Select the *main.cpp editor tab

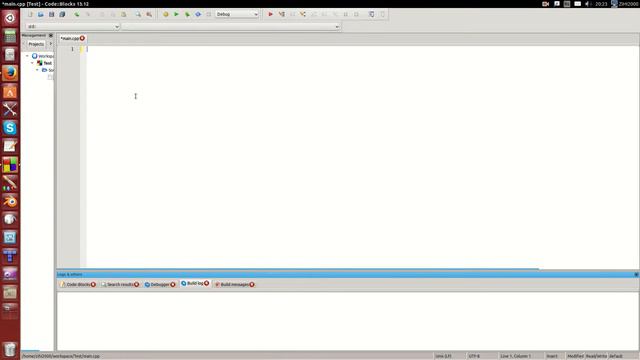tap(69, 38)
